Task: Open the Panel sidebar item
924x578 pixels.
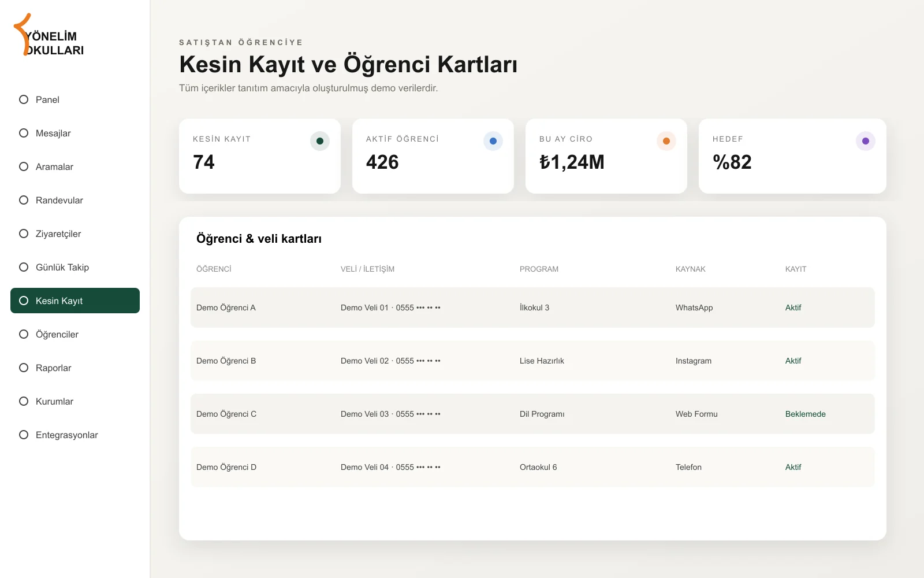Action: [75, 99]
